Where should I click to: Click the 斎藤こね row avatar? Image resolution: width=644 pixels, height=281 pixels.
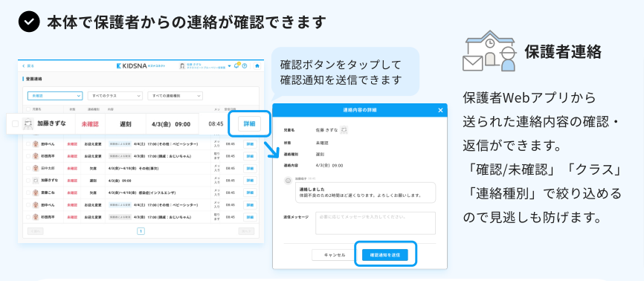click(36, 193)
